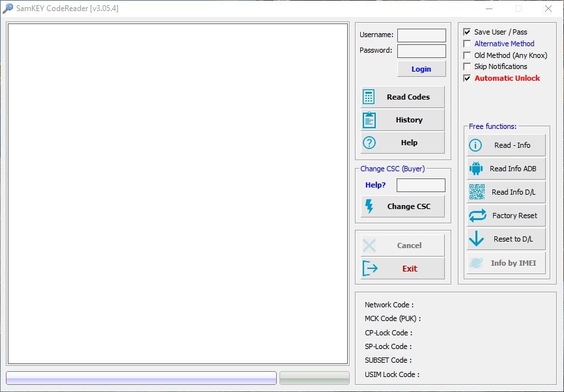Click the Network Code label
The image size is (564, 392).
(x=389, y=305)
